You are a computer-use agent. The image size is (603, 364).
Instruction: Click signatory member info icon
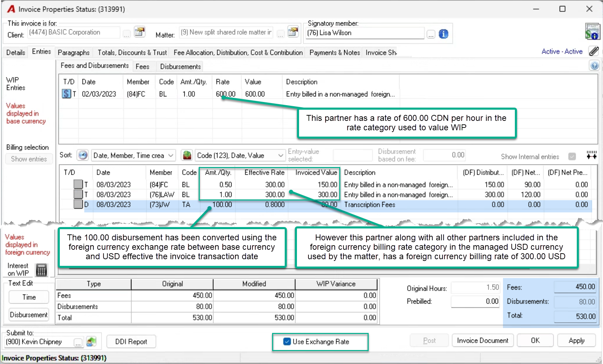444,34
